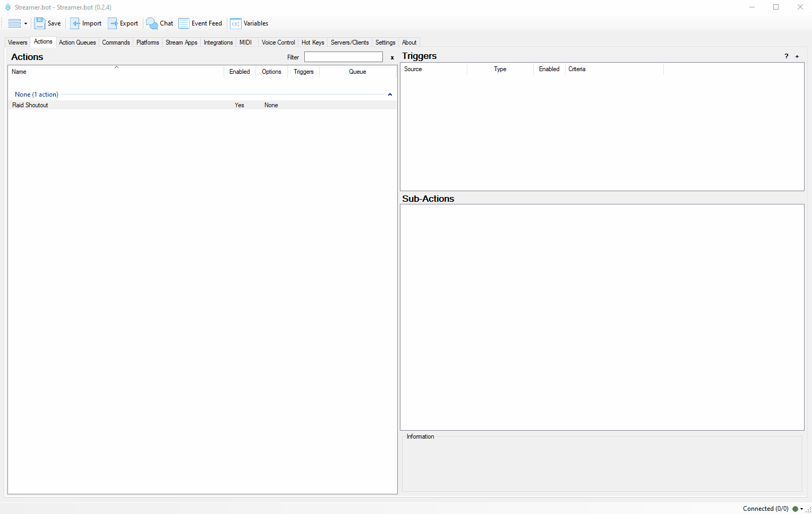Click the Enabled column header in Actions
Screen dimensions: 812x514
[x=240, y=72]
